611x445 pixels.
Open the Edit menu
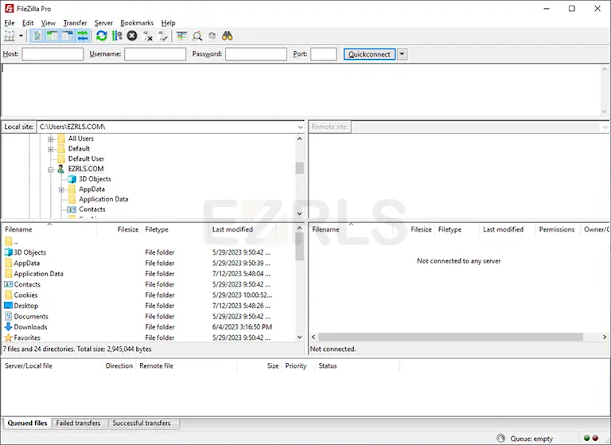coord(28,23)
